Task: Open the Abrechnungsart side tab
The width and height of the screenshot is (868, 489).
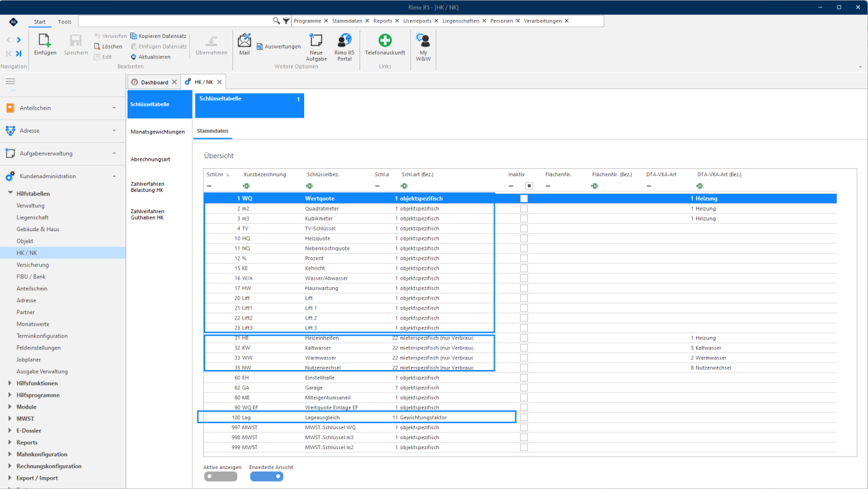Action: tap(151, 159)
